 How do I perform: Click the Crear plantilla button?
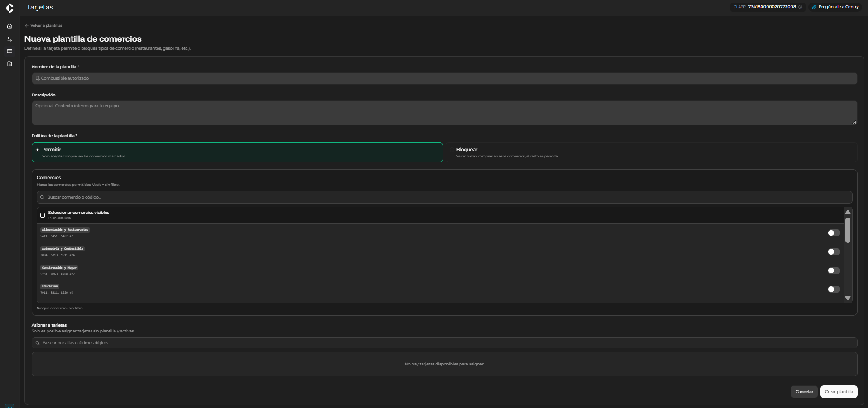coord(839,392)
